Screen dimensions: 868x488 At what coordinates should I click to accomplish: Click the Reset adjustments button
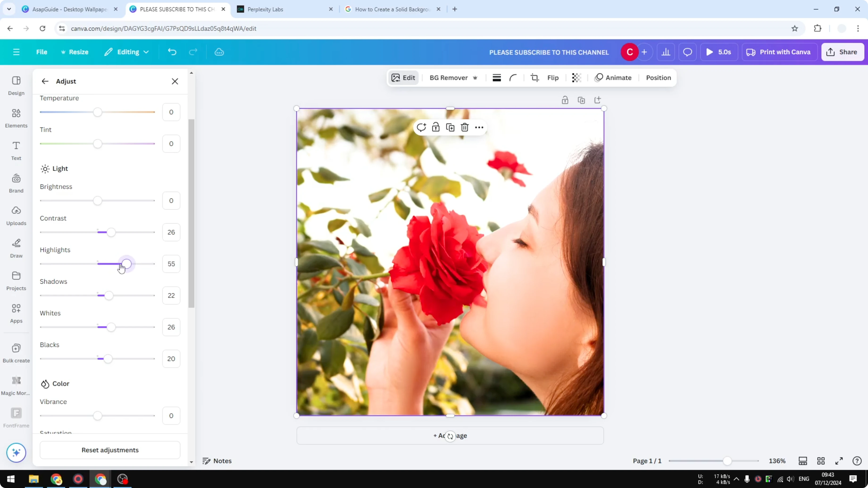[x=109, y=450]
